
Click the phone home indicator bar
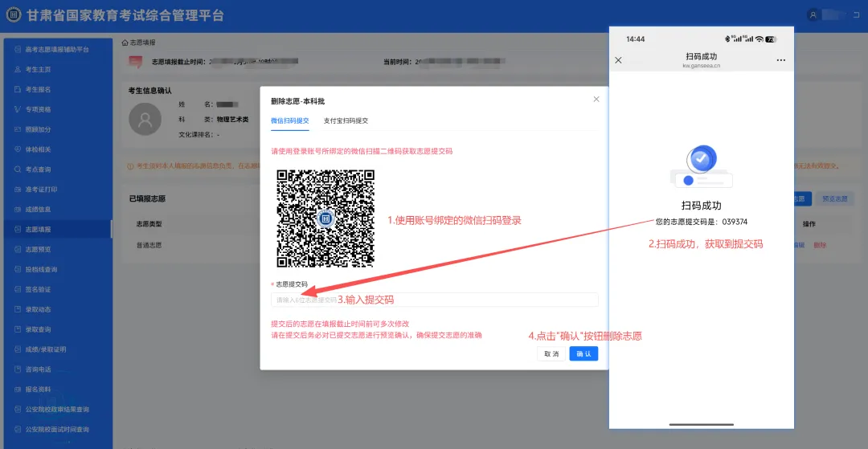(x=702, y=425)
